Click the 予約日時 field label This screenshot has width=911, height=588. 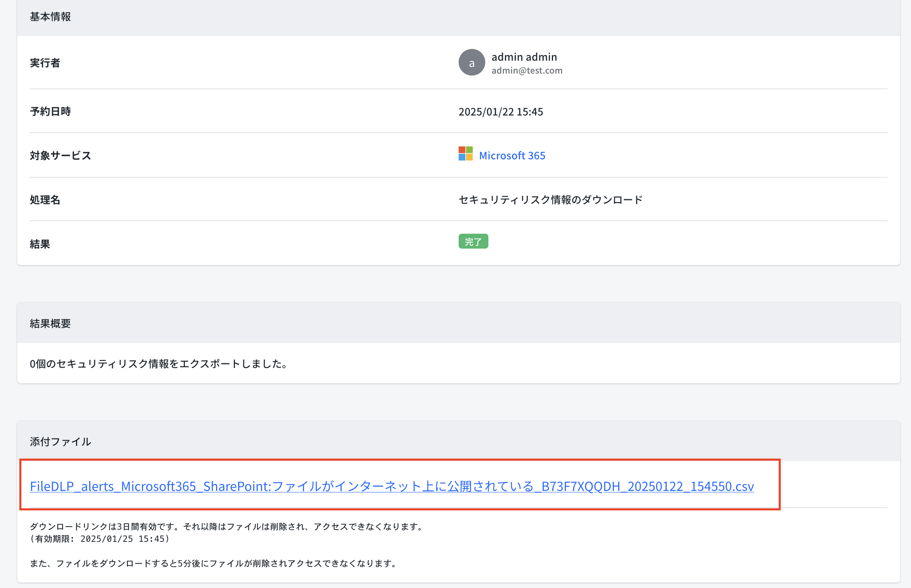(50, 112)
